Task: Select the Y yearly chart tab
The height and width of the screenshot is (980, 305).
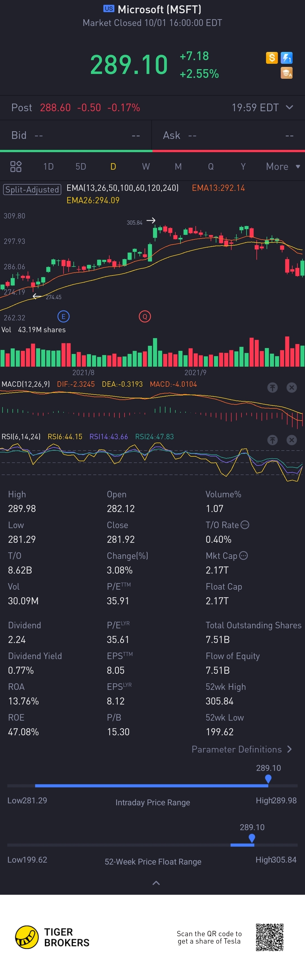Action: pyautogui.click(x=243, y=166)
